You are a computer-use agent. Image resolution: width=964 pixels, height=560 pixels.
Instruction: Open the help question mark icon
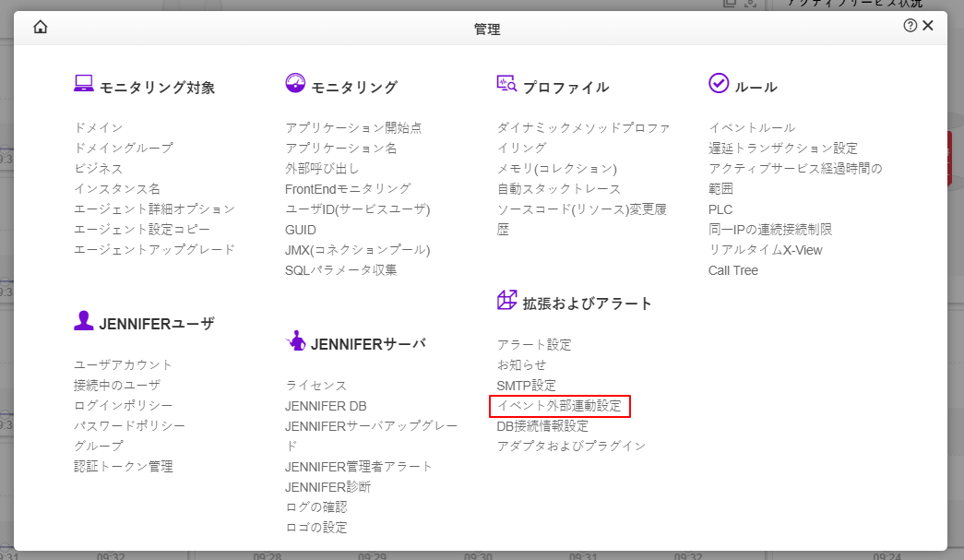(910, 26)
